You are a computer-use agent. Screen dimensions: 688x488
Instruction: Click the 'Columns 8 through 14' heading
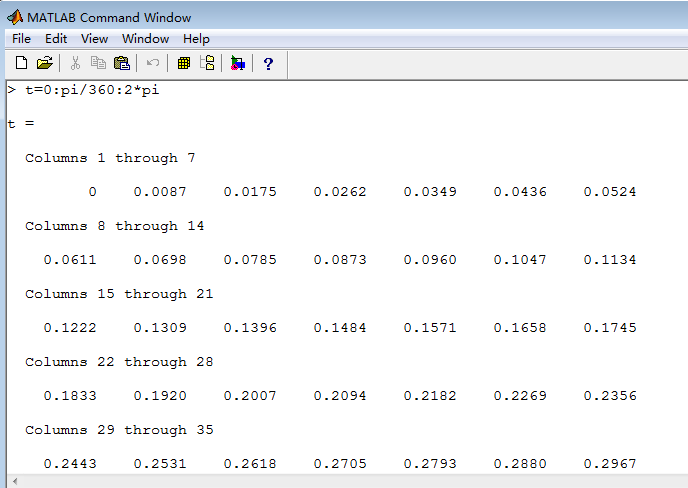click(115, 226)
